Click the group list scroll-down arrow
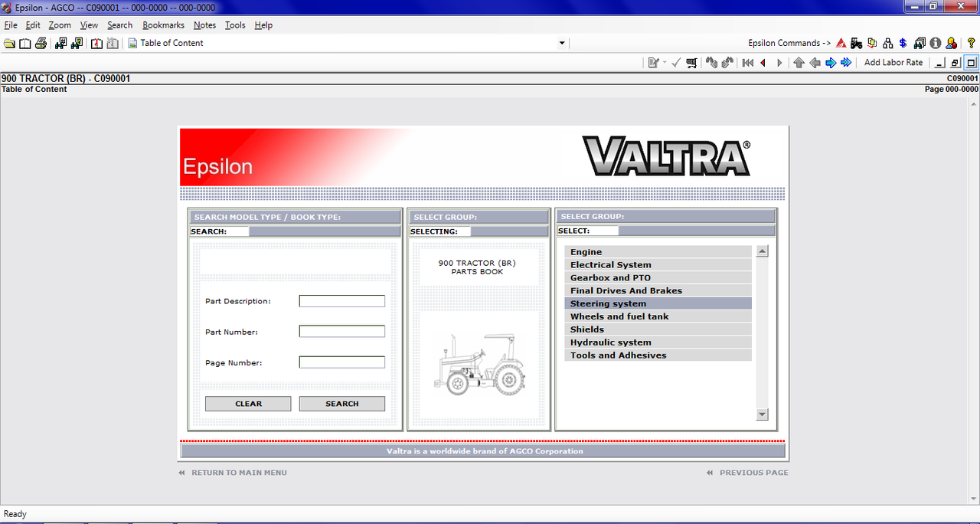The width and height of the screenshot is (980, 524). pos(762,414)
